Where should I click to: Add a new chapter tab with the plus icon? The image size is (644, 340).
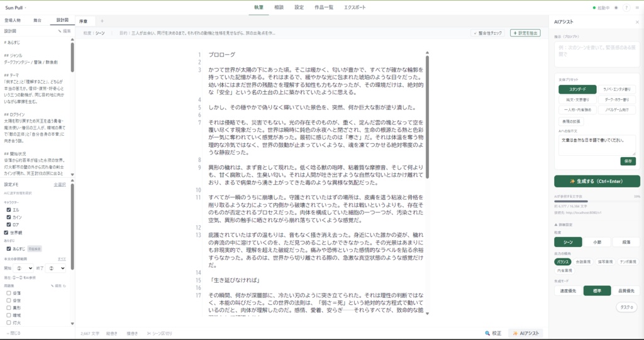(103, 21)
